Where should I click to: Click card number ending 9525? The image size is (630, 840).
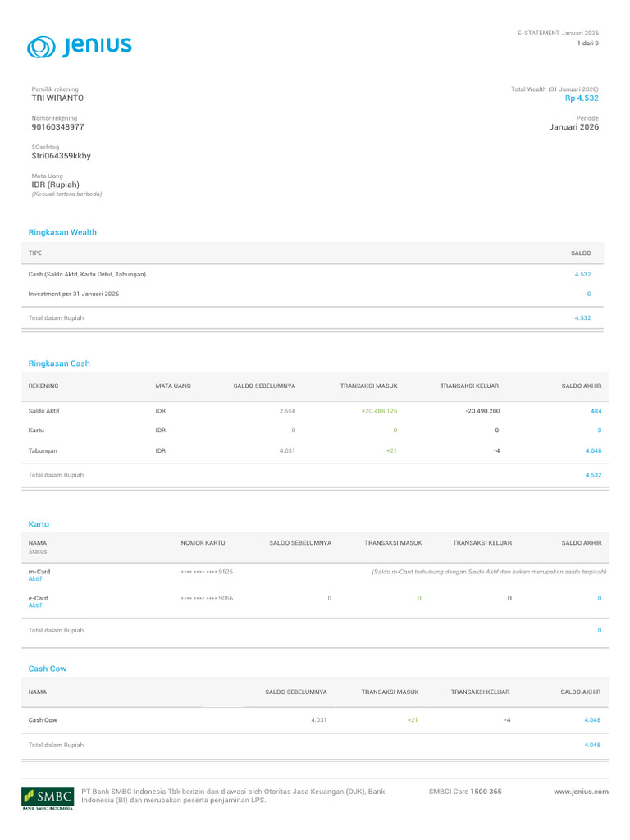pos(207,572)
